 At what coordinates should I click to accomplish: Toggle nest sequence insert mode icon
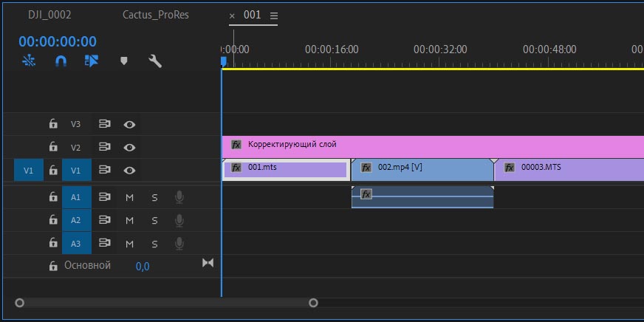[29, 61]
